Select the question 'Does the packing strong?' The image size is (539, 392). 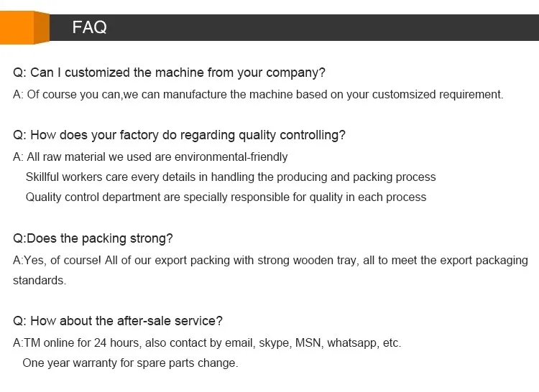[x=93, y=238]
